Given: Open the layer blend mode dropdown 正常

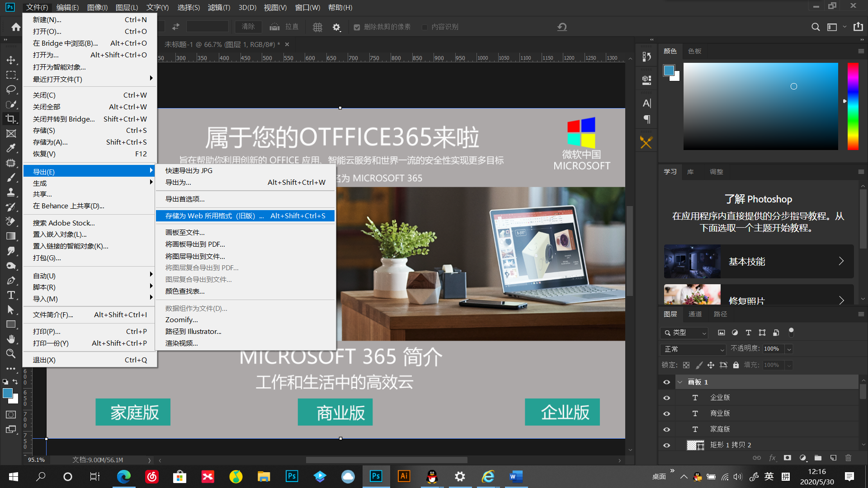Looking at the screenshot, I should pyautogui.click(x=693, y=349).
